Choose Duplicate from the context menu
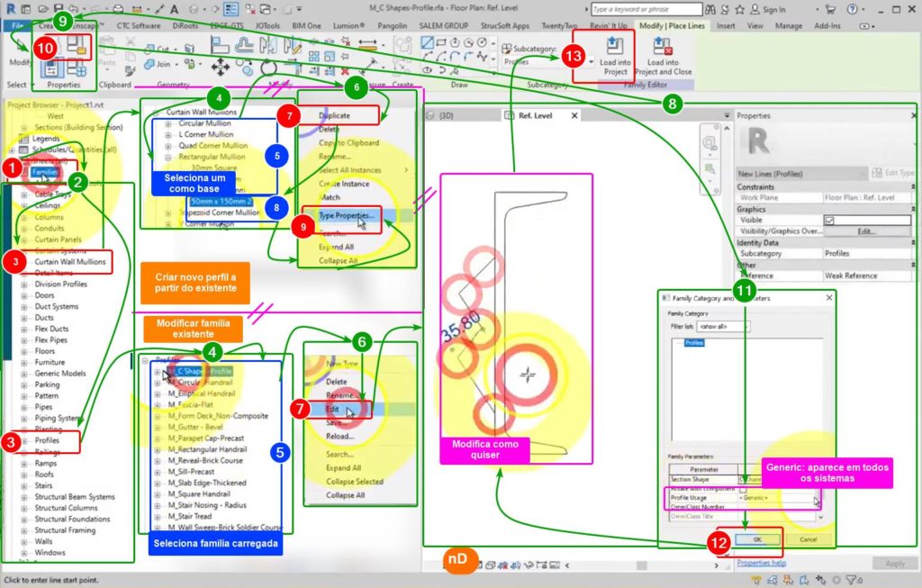This screenshot has height=588, width=922. click(336, 116)
